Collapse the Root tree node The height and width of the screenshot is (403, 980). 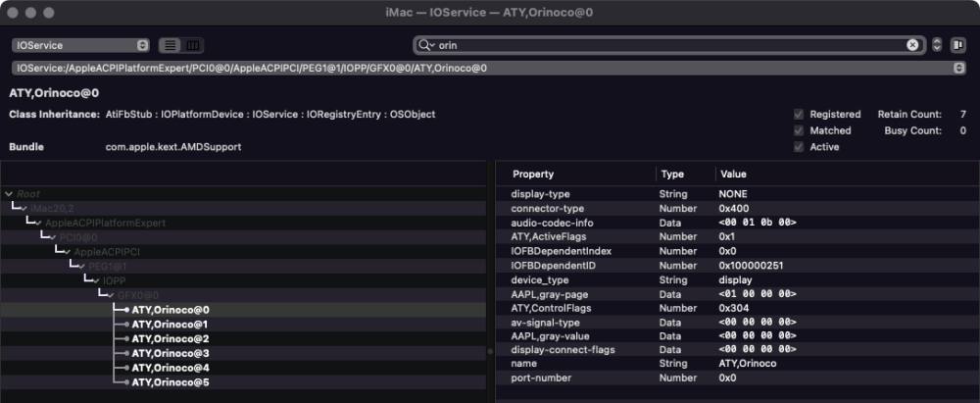[9, 194]
